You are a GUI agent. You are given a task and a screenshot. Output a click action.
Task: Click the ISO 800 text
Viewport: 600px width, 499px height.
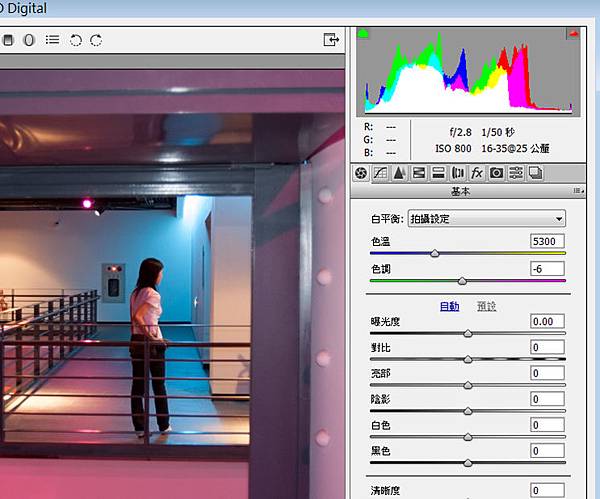click(453, 148)
